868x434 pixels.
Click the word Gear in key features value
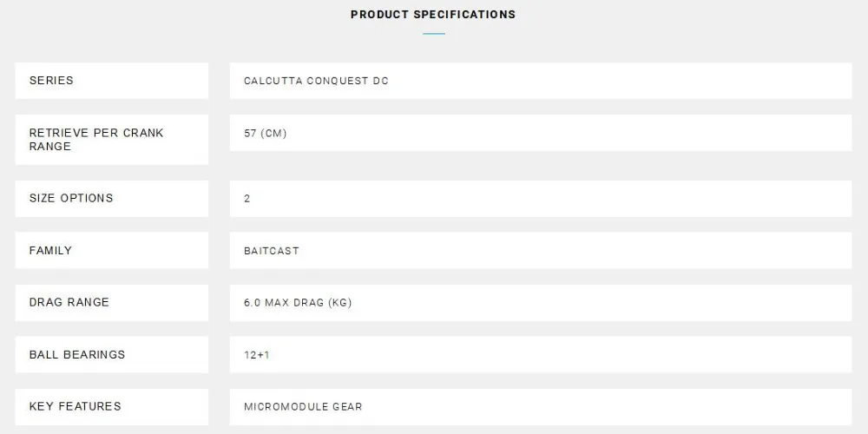[347, 407]
